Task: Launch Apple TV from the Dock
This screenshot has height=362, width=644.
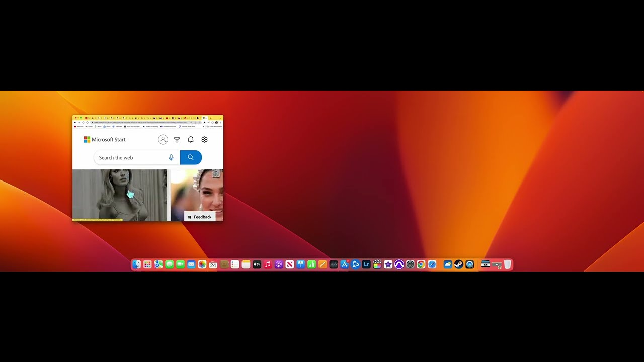Action: point(257,264)
